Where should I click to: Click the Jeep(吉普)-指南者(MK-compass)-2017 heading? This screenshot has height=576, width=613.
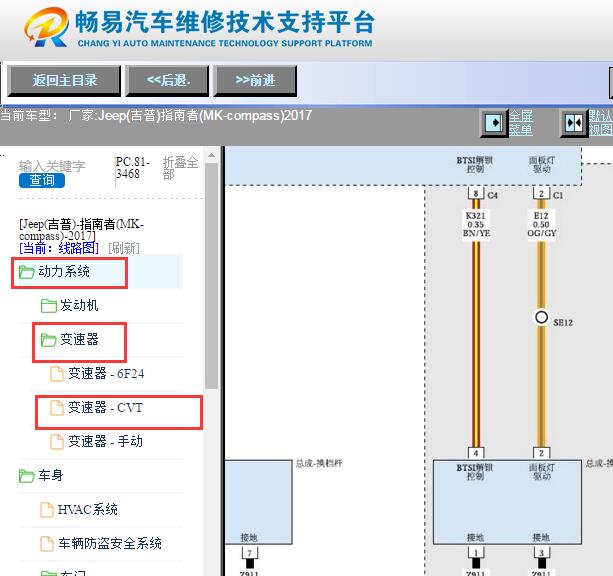(x=81, y=230)
